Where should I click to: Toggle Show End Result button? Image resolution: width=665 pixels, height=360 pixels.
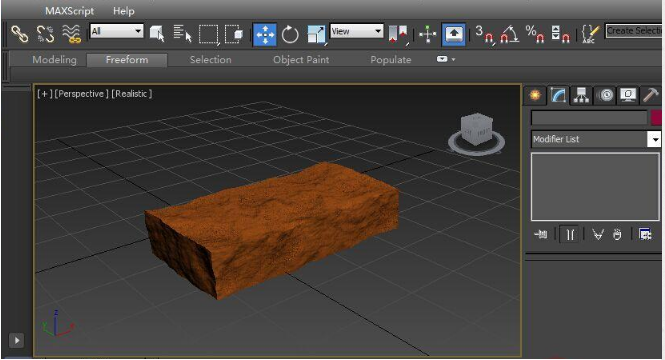tap(570, 234)
